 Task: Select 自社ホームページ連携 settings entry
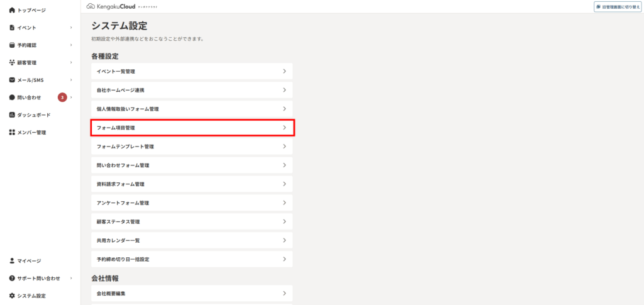coord(192,90)
